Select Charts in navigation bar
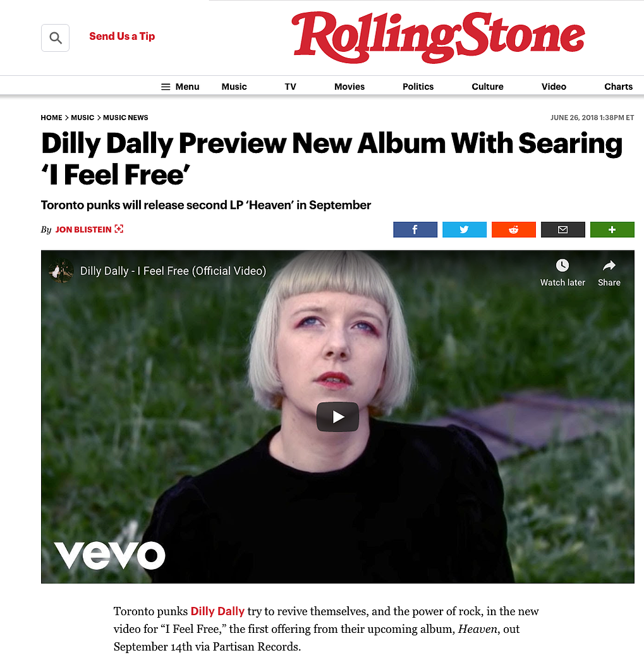The width and height of the screenshot is (644, 667). click(x=619, y=87)
